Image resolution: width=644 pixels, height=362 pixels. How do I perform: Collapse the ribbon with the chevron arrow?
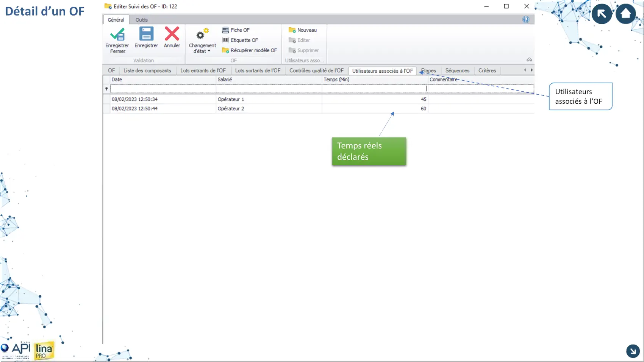tap(529, 60)
